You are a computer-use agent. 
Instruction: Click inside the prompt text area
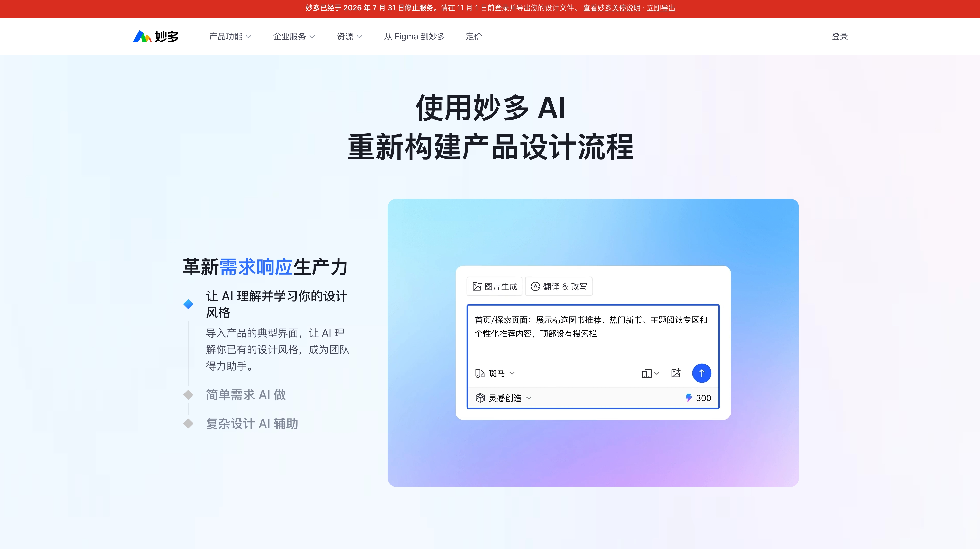coord(593,333)
